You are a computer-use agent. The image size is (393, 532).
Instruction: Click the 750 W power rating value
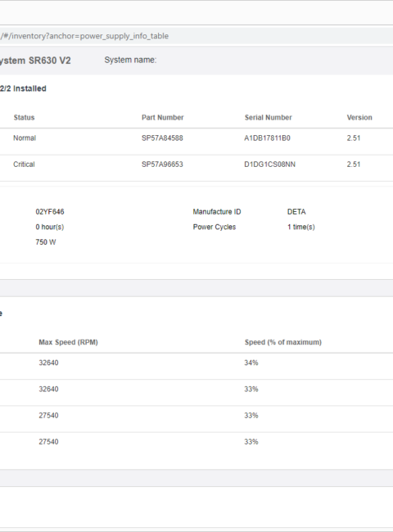(x=46, y=242)
